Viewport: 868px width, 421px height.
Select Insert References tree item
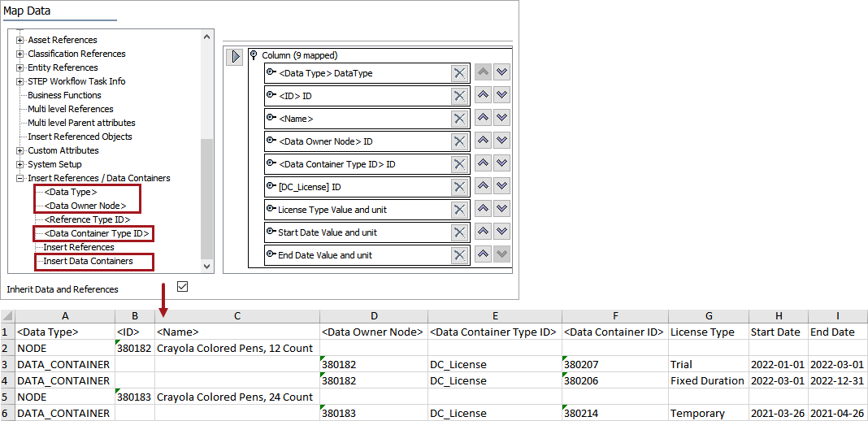tap(79, 247)
